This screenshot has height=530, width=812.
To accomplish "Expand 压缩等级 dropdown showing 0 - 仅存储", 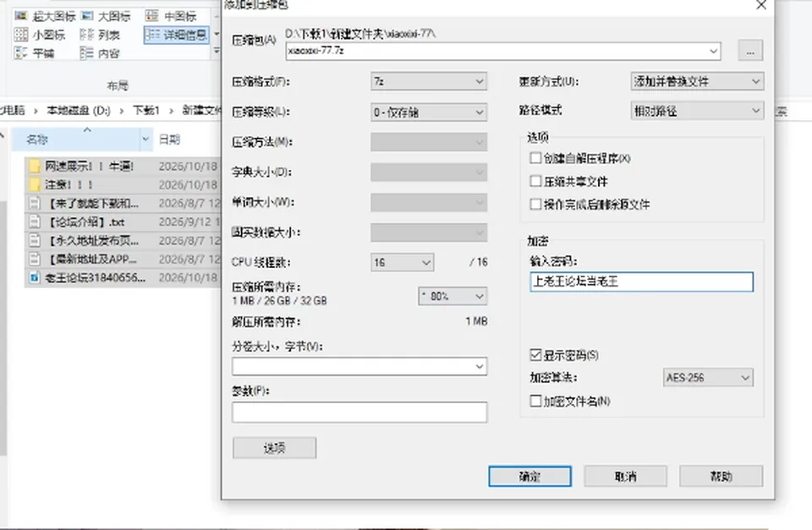I will click(x=429, y=112).
